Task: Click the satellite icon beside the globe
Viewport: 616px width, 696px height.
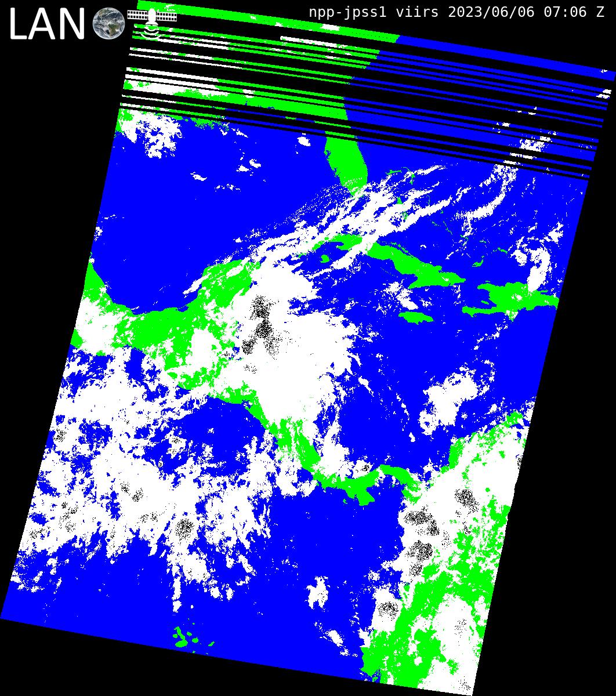Action: 152,24
